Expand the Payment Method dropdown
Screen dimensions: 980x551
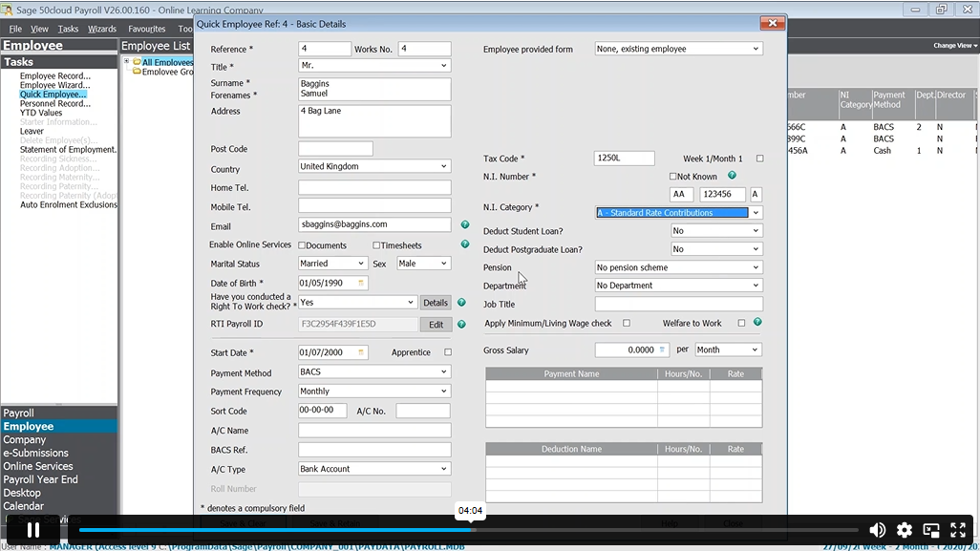point(444,371)
